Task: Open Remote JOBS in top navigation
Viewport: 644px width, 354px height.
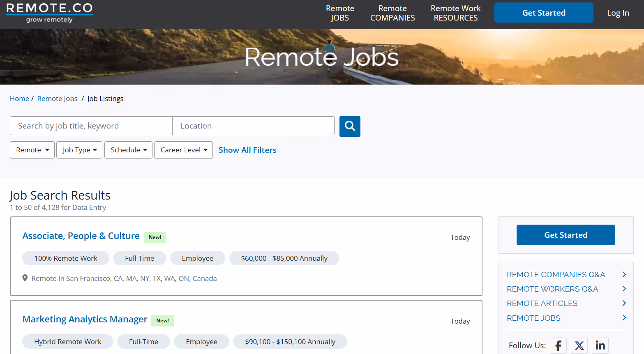Action: [340, 13]
